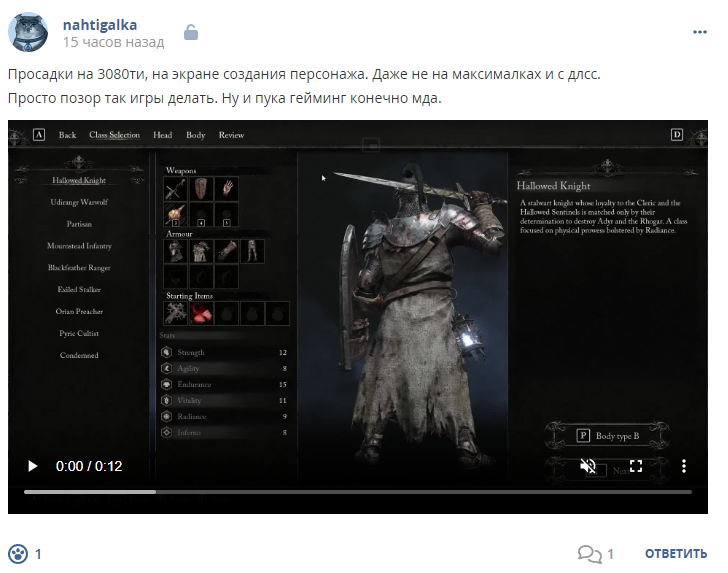The width and height of the screenshot is (728, 573).
Task: Toggle the Body type B button
Action: click(x=607, y=436)
